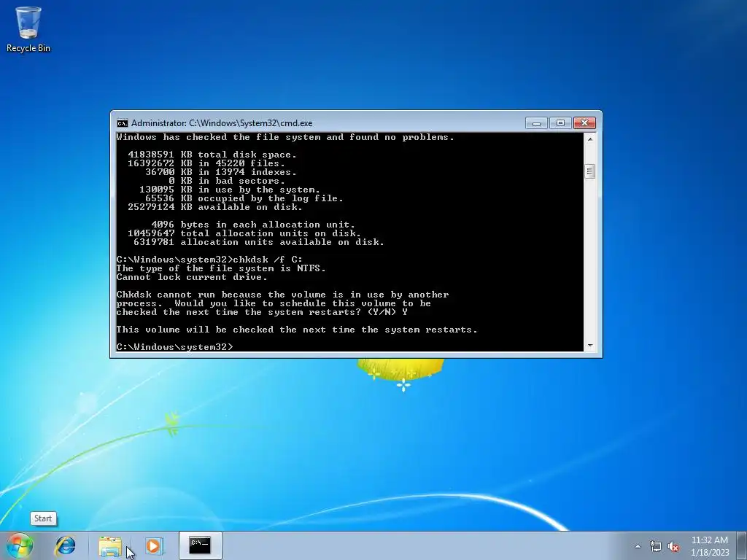Open the network tray icon

pos(656,547)
